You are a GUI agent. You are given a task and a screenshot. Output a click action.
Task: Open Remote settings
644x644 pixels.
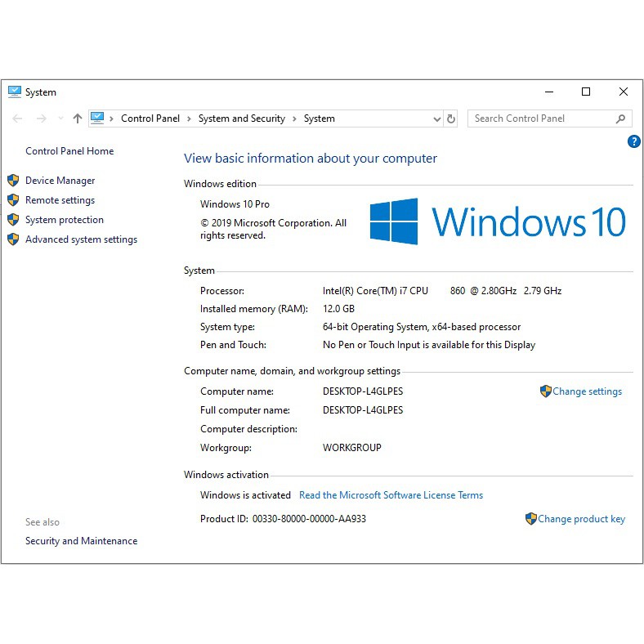coord(60,200)
